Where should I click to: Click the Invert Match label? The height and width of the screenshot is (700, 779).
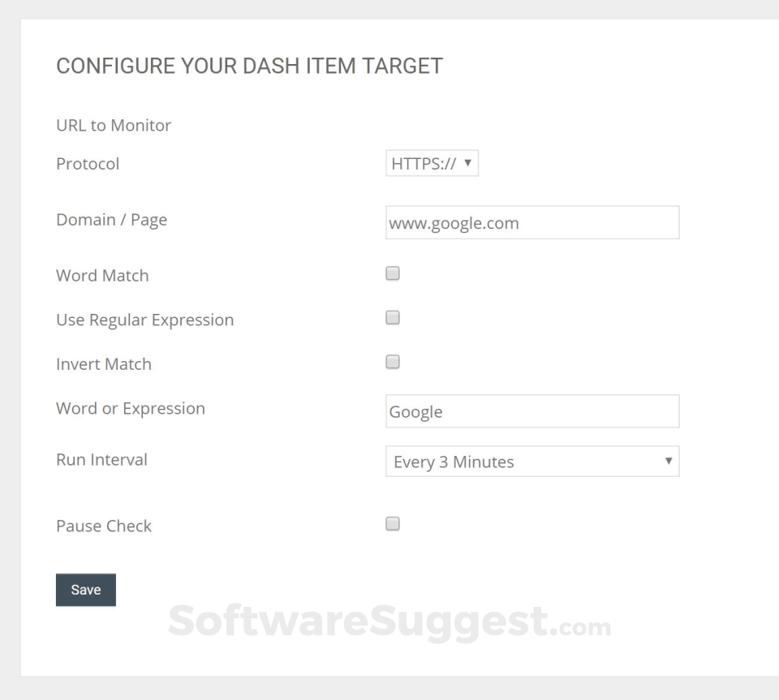pos(104,364)
